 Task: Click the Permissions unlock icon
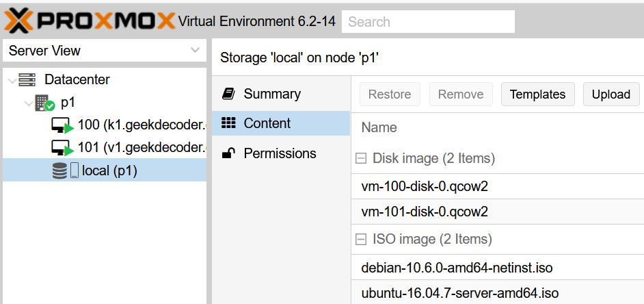[230, 153]
